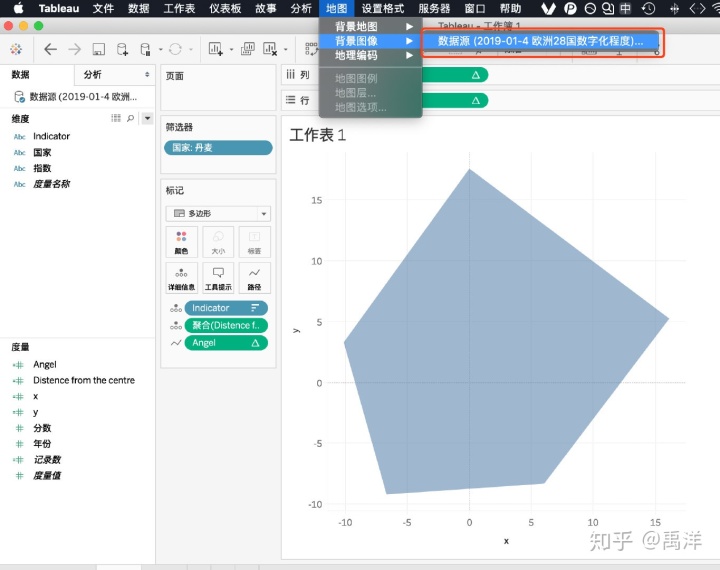Toggle the pane switcher arrows beside 分析
This screenshot has height=570, width=720.
click(147, 74)
